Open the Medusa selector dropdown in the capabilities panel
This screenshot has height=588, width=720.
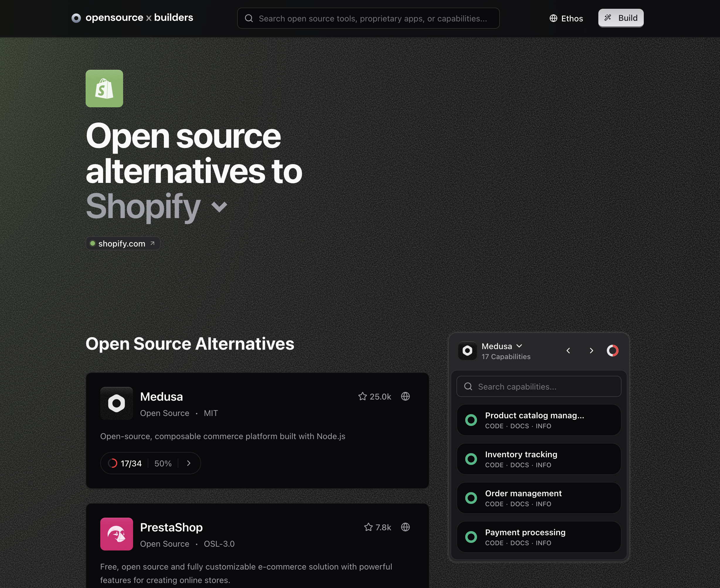click(x=519, y=346)
